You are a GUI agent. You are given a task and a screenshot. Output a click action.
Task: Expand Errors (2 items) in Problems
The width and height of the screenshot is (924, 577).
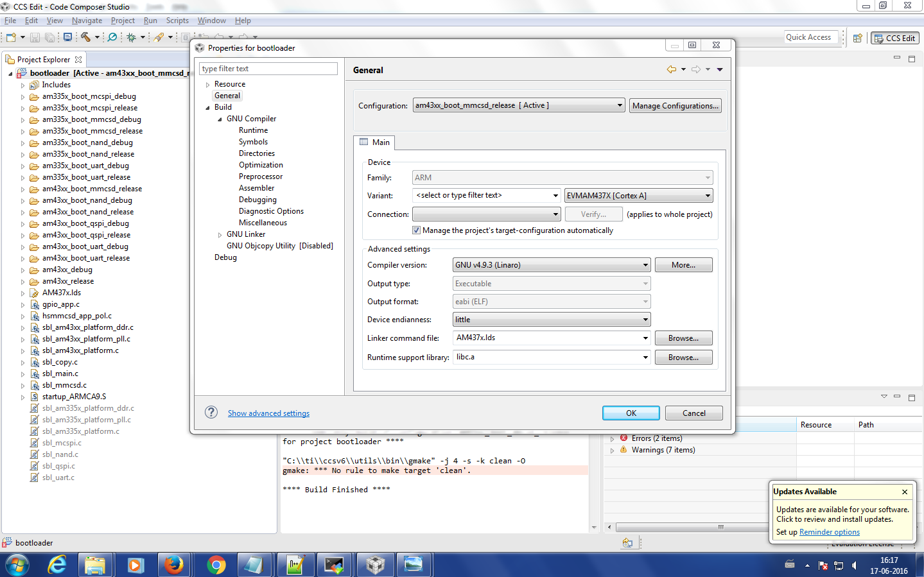(x=612, y=439)
